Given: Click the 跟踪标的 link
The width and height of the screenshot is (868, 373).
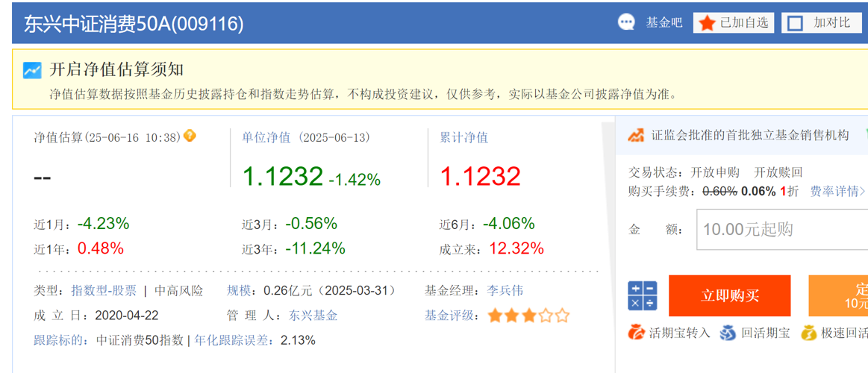Looking at the screenshot, I should pos(57,339).
